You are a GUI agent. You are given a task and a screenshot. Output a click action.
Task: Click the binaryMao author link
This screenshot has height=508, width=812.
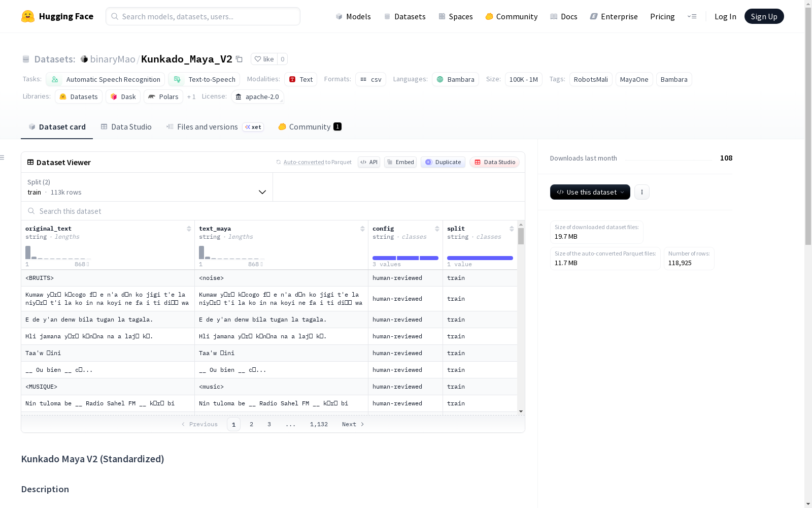[113, 59]
